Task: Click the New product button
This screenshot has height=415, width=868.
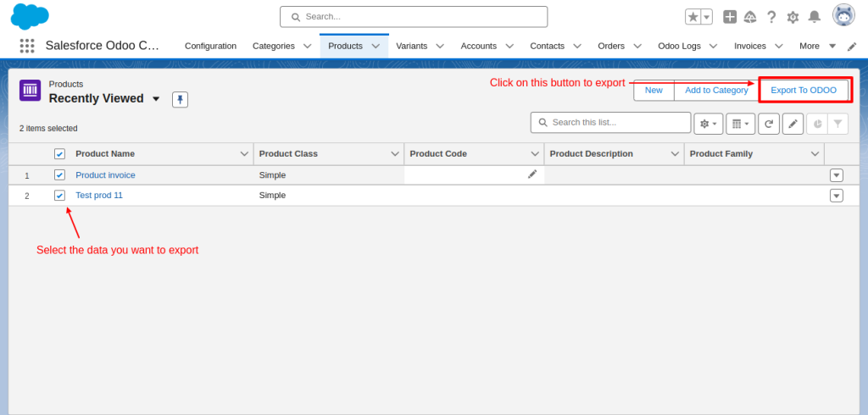Action: point(654,90)
